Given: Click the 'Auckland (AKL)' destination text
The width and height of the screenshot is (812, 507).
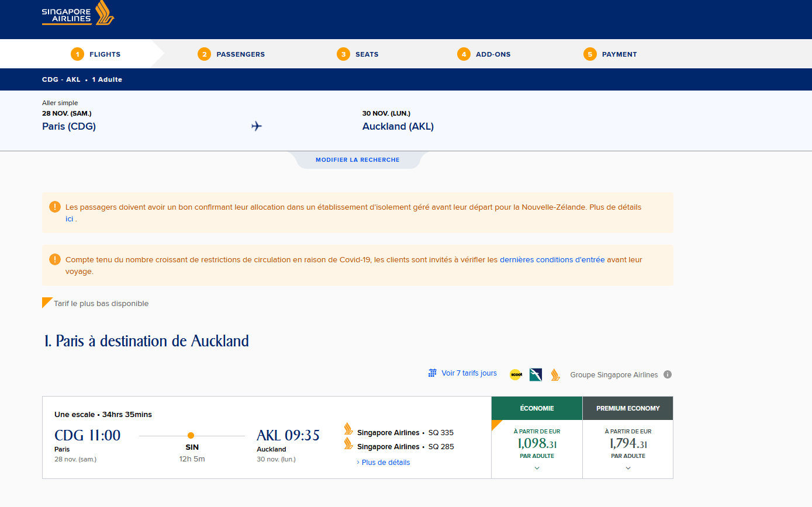Looking at the screenshot, I should [x=398, y=126].
